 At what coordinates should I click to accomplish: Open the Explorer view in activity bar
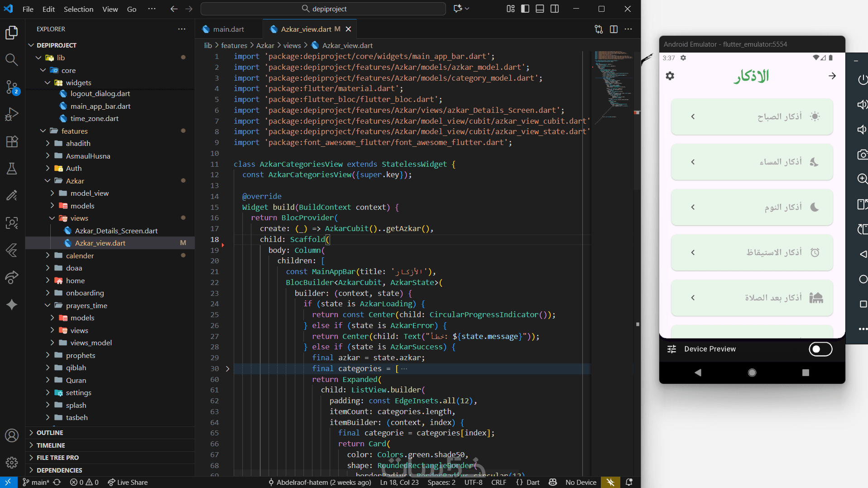[12, 33]
